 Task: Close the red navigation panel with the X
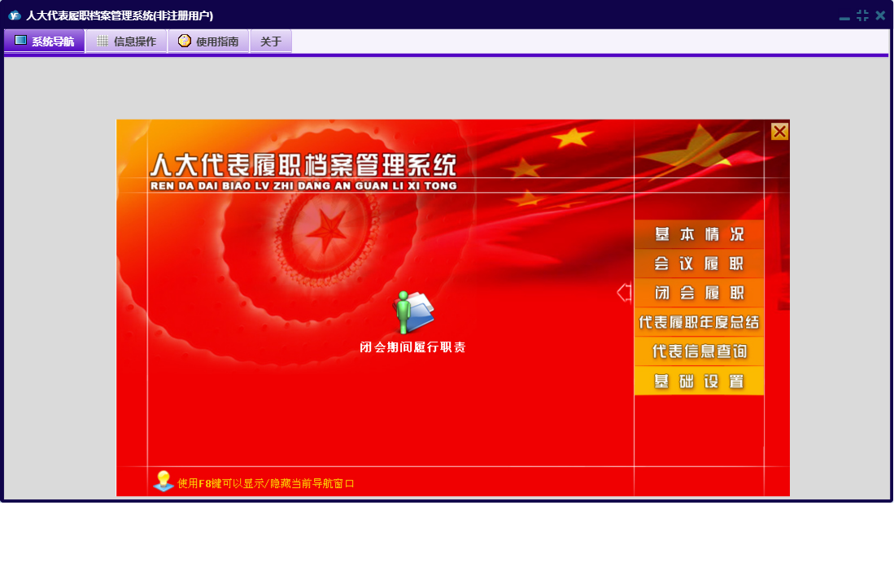(779, 132)
